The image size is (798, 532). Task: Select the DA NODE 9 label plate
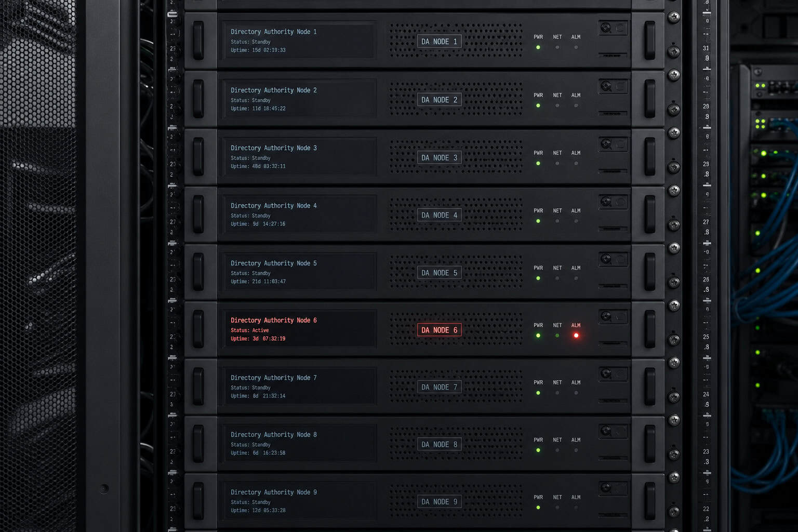point(440,501)
